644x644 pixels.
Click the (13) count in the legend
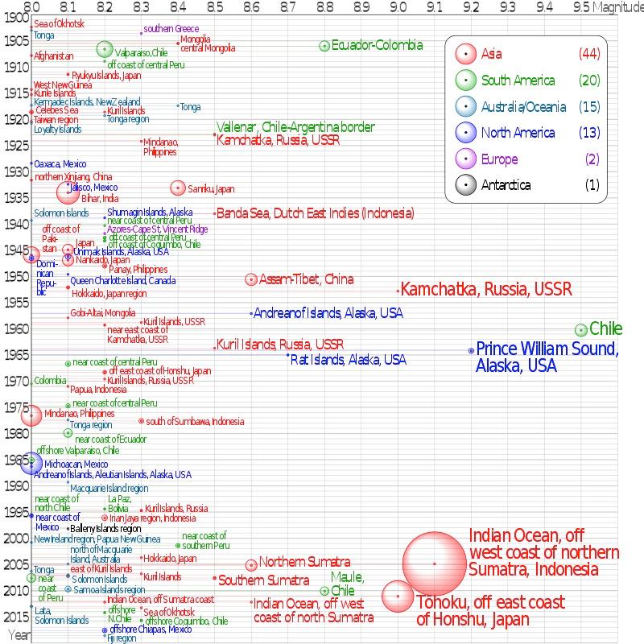589,133
